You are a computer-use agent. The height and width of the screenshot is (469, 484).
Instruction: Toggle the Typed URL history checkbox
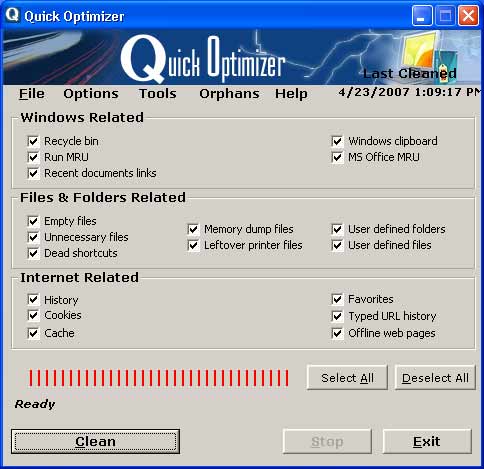click(x=337, y=316)
